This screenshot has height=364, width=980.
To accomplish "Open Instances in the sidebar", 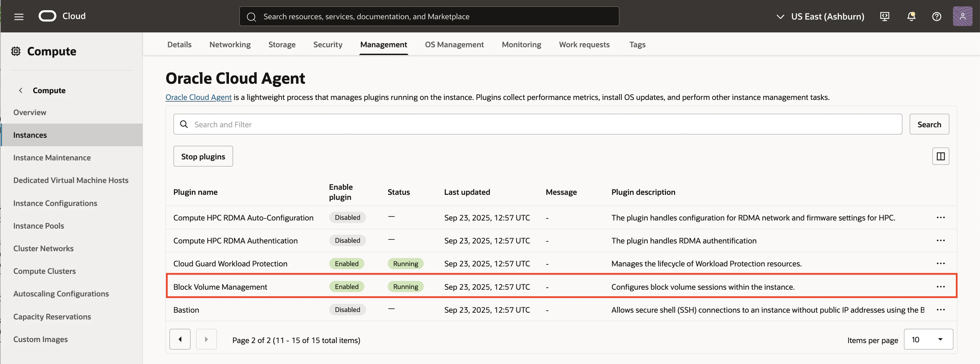I will (x=72, y=135).
